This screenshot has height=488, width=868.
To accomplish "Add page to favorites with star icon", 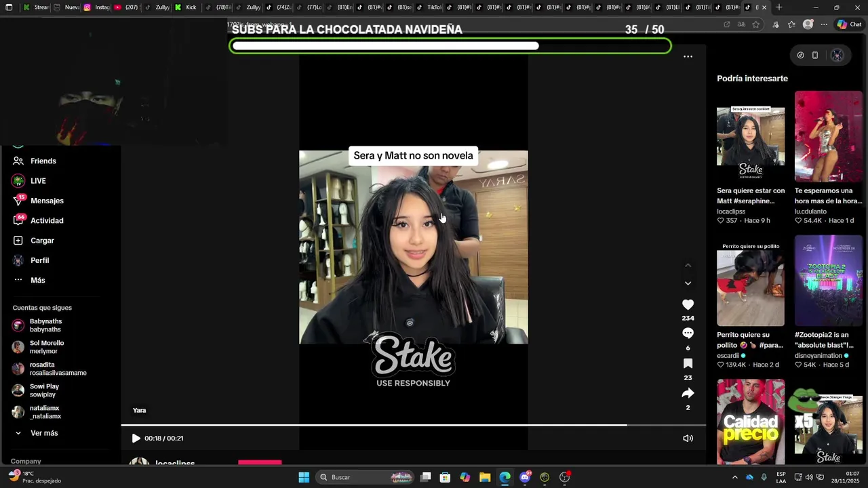I will (755, 24).
